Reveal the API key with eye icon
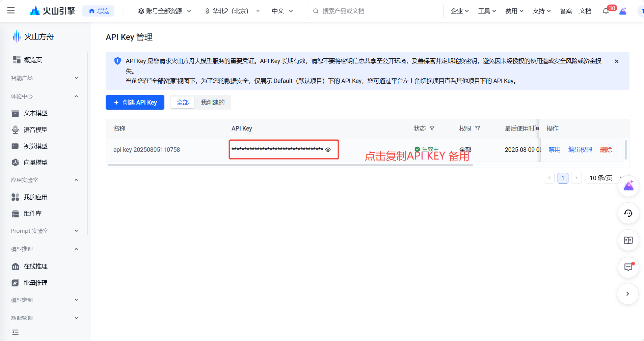The height and width of the screenshot is (341, 644). 328,149
